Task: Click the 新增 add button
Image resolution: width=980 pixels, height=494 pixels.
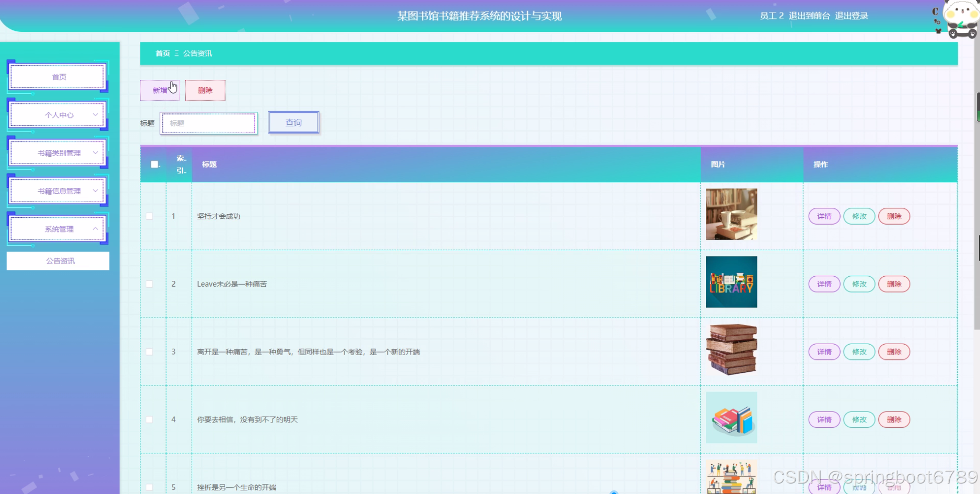Action: click(160, 90)
